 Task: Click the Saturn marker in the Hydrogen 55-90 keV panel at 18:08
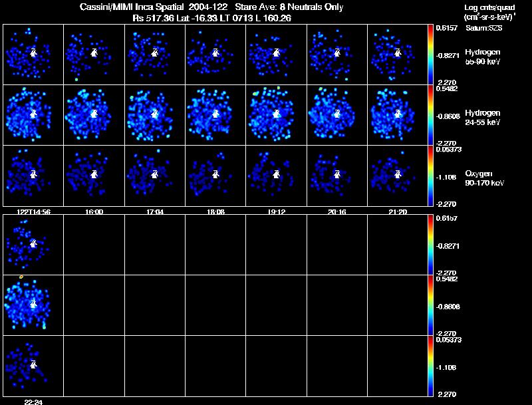(215, 53)
